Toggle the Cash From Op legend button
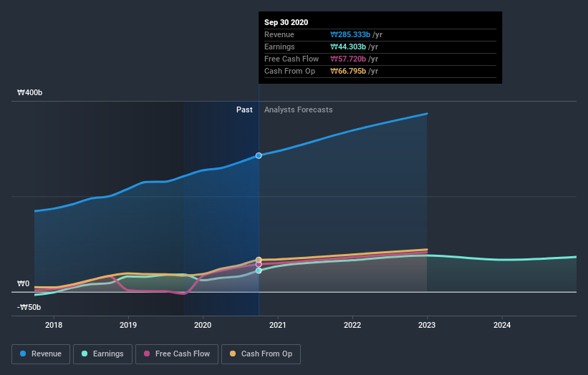Screen dimensions: 588x375 (x=261, y=354)
